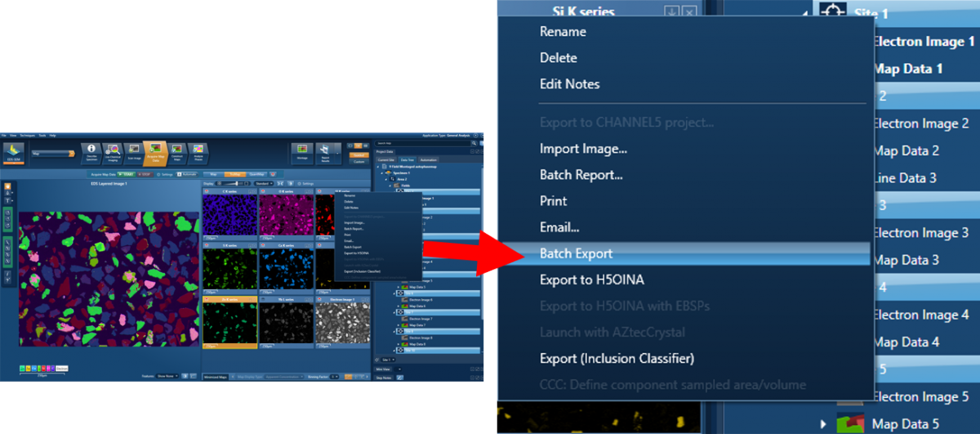Image resolution: width=980 pixels, height=434 pixels.
Task: Click Batch Export in the enlarged context menu
Action: coord(576,253)
